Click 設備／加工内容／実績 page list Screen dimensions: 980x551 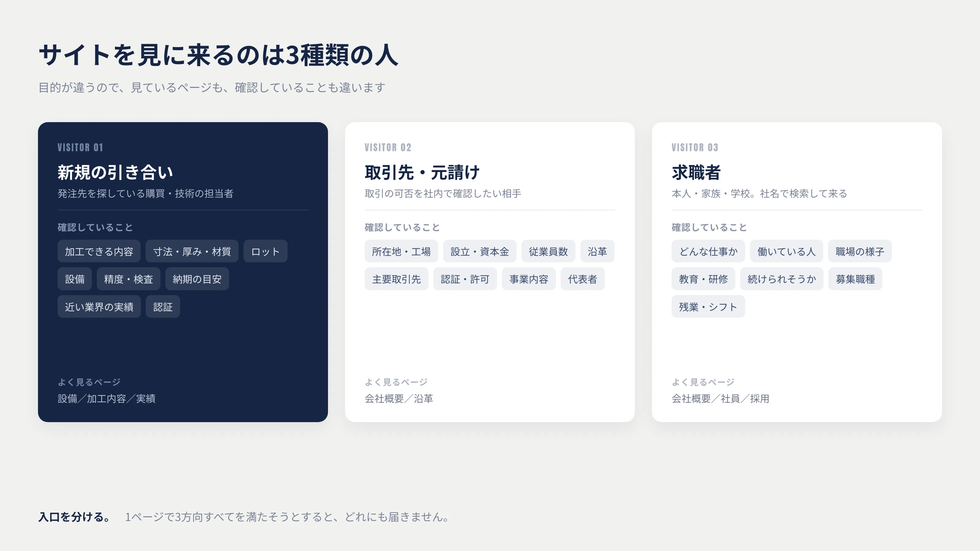[x=107, y=399]
